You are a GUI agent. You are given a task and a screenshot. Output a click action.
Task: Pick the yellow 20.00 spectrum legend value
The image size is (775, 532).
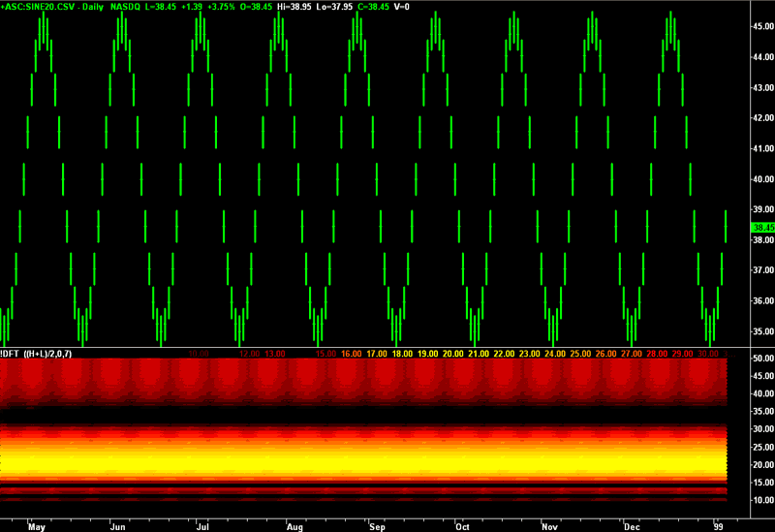[x=452, y=354]
